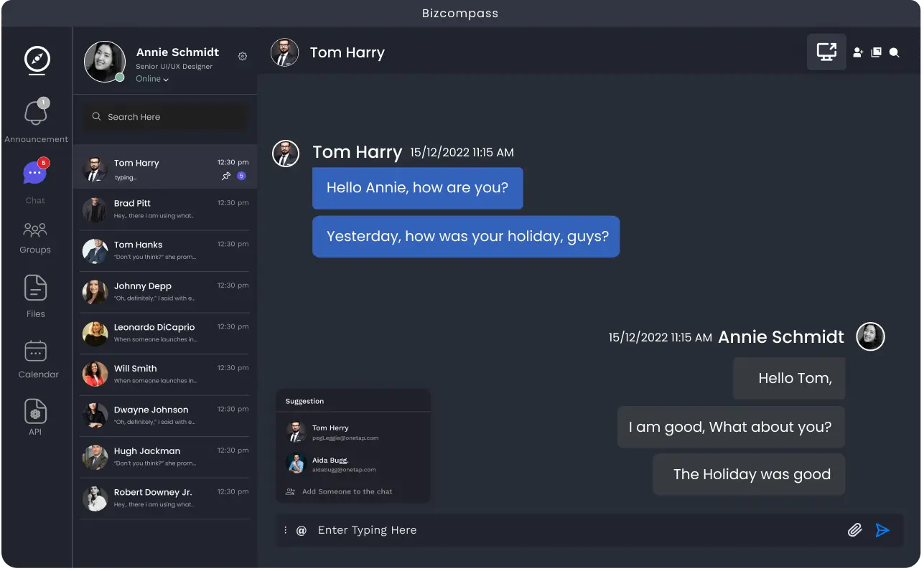Click the search icon in chat header

coord(895,52)
